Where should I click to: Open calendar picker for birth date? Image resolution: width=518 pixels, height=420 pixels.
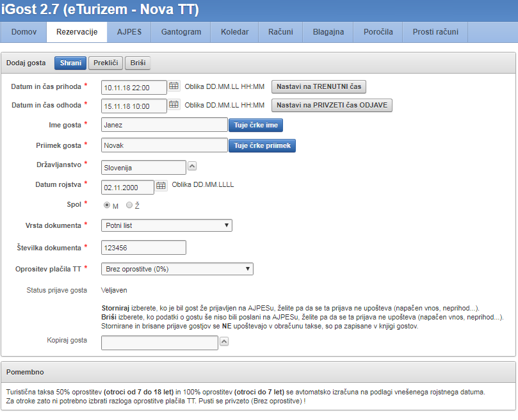pos(161,186)
